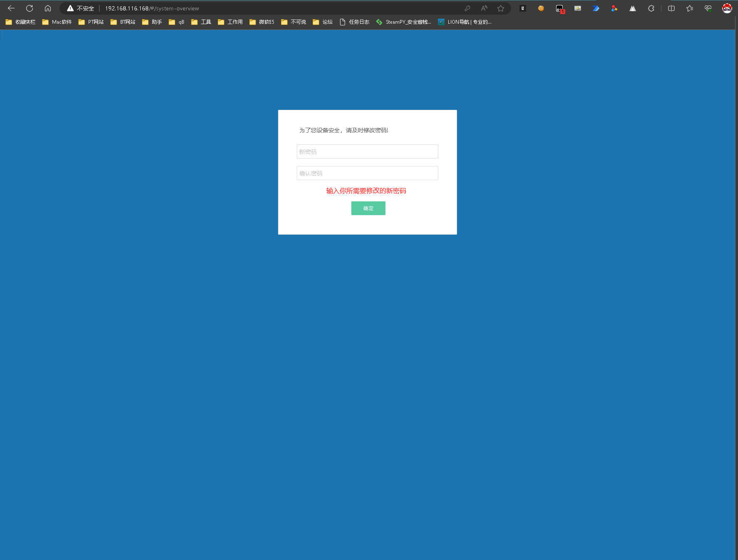Open the browser extensions puzzle icon
This screenshot has height=560, width=738.
click(x=651, y=8)
